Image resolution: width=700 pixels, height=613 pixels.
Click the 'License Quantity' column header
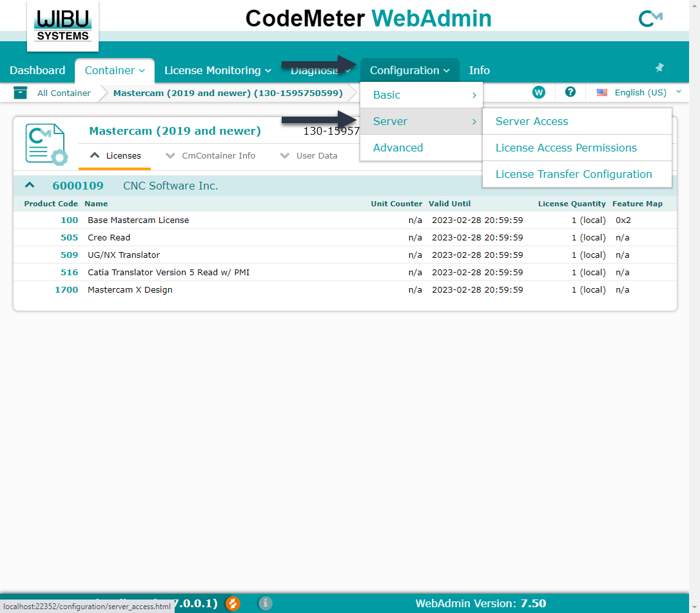[572, 204]
